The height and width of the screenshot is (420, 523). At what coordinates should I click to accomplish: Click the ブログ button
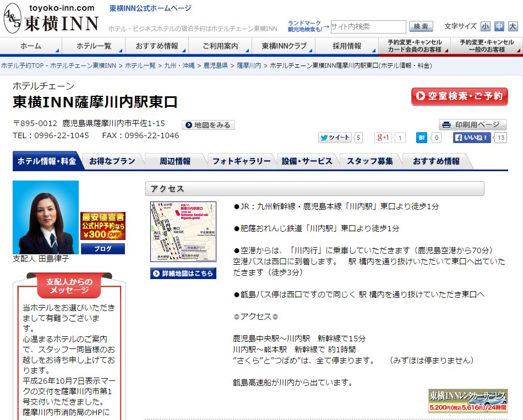click(103, 248)
